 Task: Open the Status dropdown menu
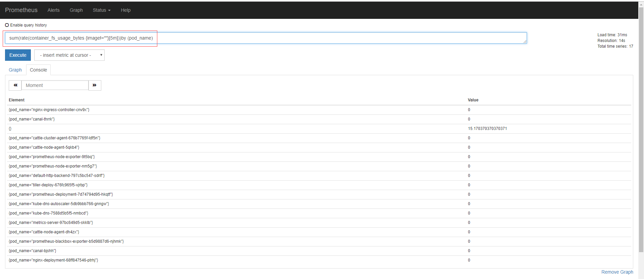pos(101,10)
